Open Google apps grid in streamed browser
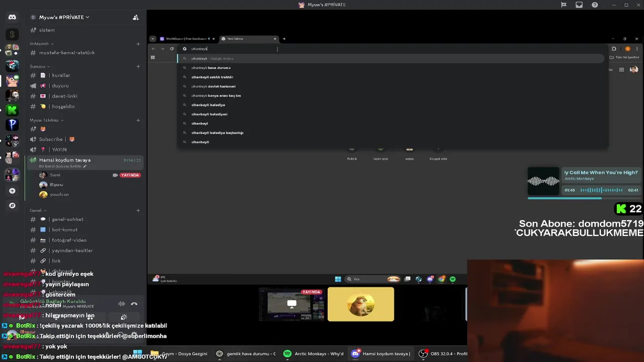The width and height of the screenshot is (644, 362). coord(621,70)
